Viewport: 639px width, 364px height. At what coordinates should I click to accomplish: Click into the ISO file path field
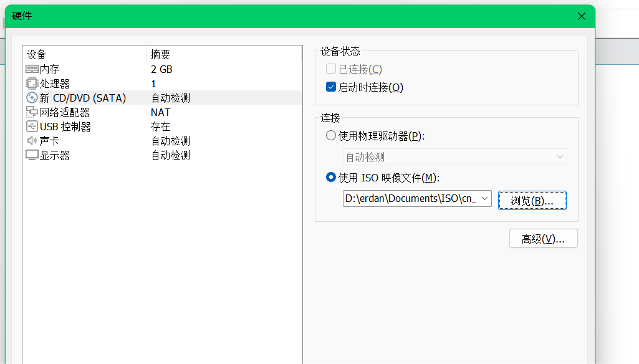[x=411, y=198]
